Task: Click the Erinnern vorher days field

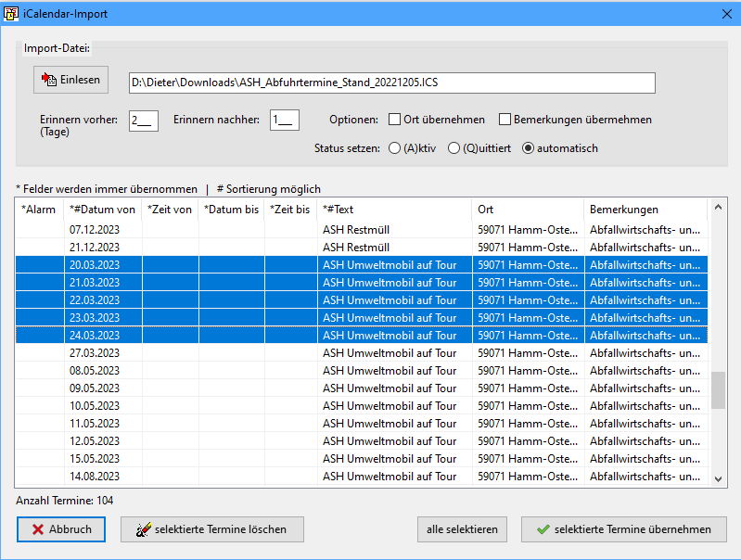Action: click(x=143, y=121)
